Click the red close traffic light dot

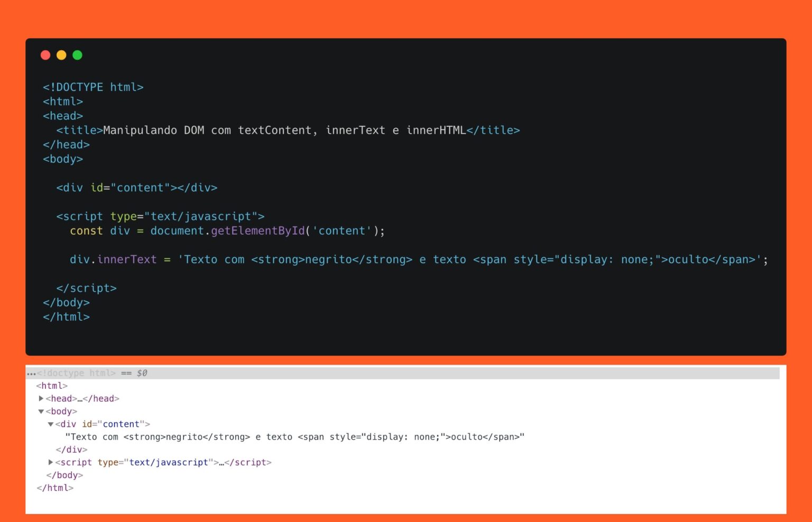pyautogui.click(x=45, y=55)
